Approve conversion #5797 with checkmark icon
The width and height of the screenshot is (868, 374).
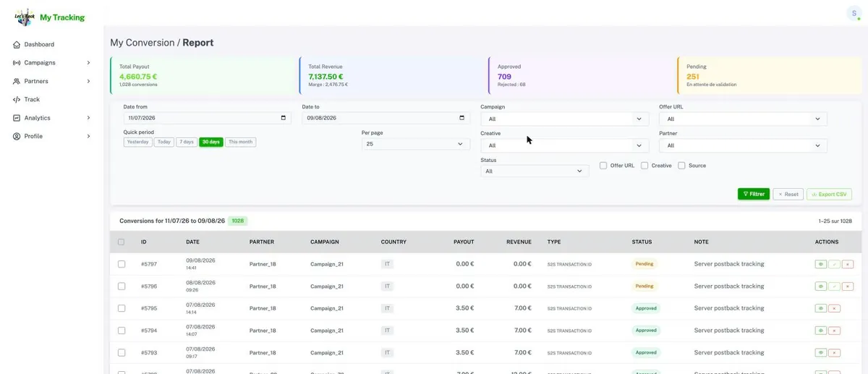(835, 265)
